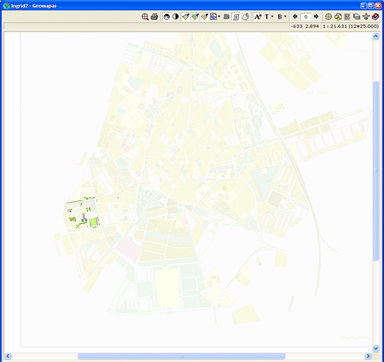Viewport: 384px width, 362px height.
Task: Click the vertical scrollbar down arrow
Action: tap(376, 349)
